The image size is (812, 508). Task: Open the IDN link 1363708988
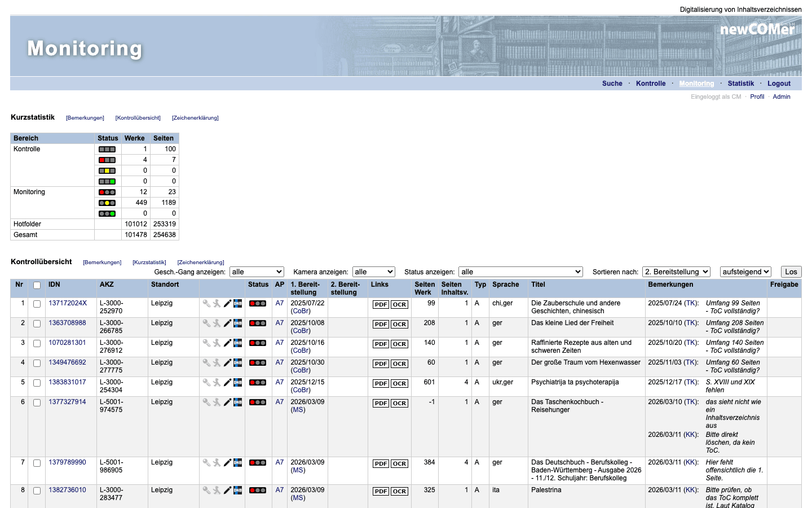point(67,323)
